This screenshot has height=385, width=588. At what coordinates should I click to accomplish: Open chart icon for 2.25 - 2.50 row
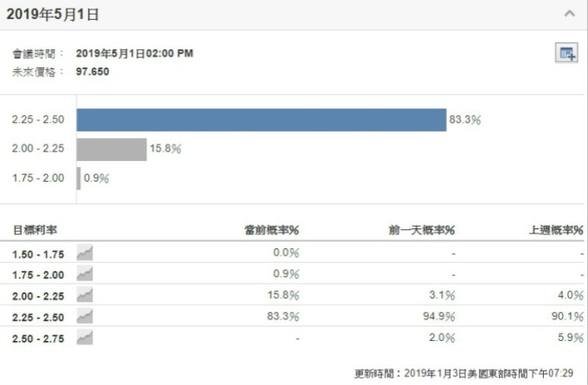coord(85,317)
